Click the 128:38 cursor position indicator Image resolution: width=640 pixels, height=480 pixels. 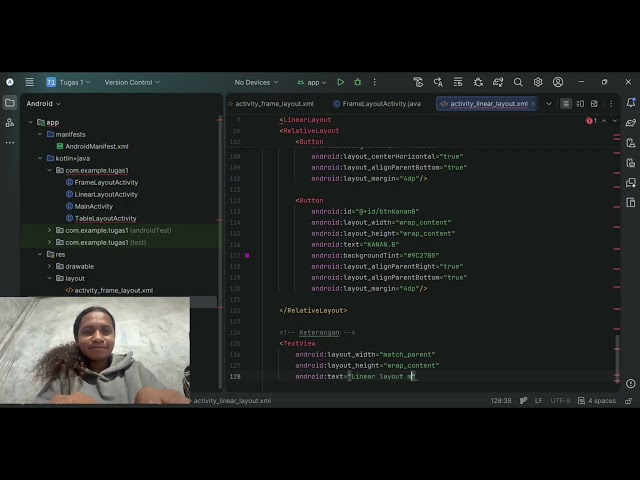click(x=501, y=401)
